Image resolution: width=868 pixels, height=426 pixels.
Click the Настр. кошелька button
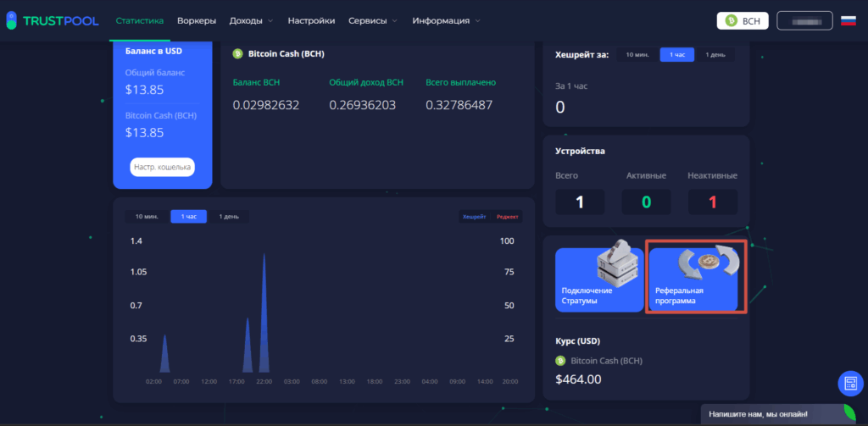[162, 167]
